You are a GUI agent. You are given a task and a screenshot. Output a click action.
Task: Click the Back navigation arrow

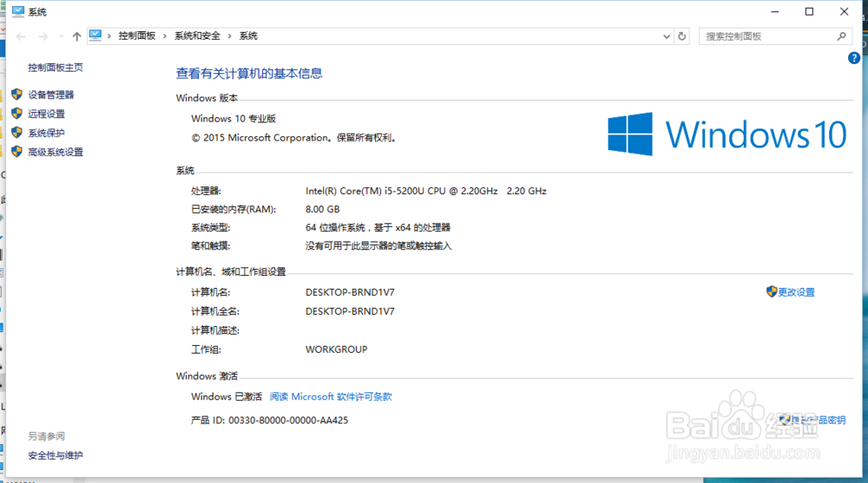pyautogui.click(x=21, y=36)
